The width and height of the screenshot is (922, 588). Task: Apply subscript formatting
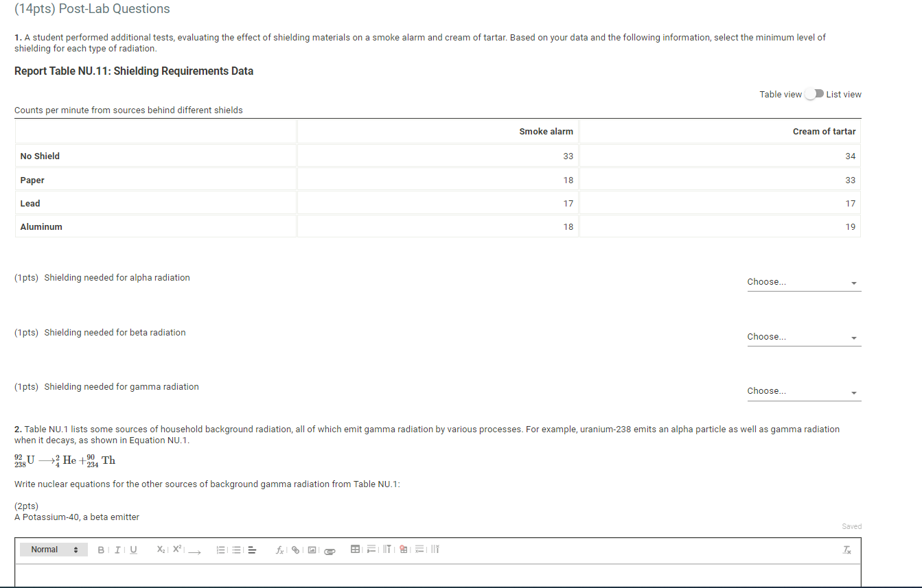(161, 549)
